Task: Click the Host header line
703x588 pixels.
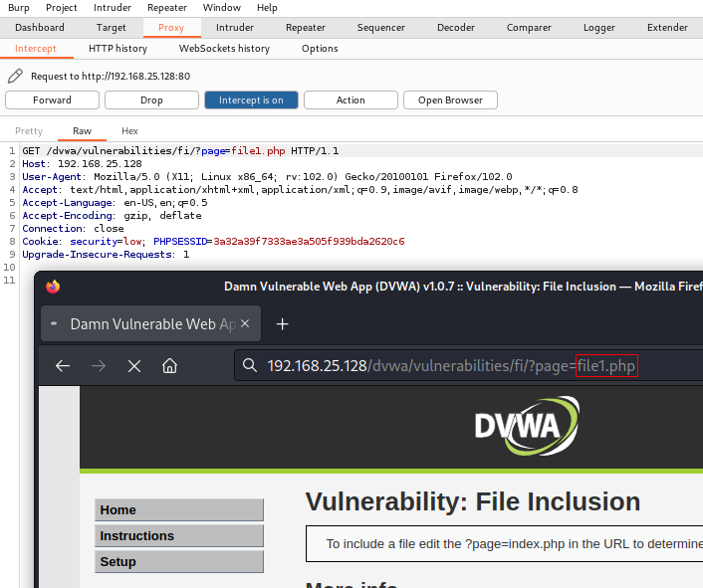Action: 82,164
